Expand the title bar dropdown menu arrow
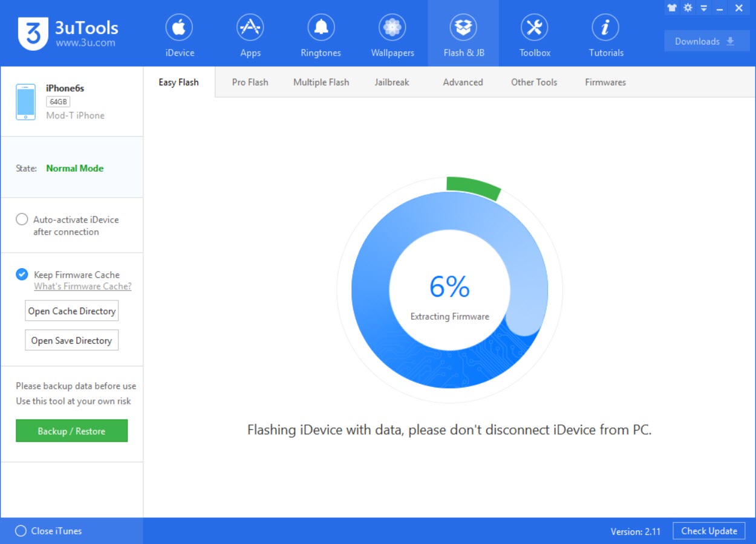Image resolution: width=756 pixels, height=544 pixels. 703,8
